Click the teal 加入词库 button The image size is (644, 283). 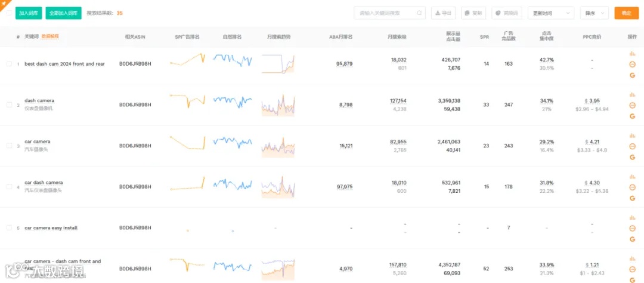29,13
